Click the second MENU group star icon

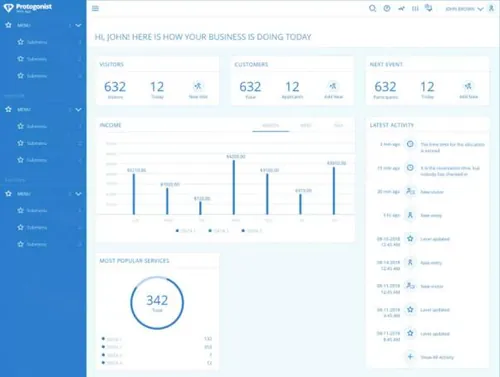(x=8, y=109)
